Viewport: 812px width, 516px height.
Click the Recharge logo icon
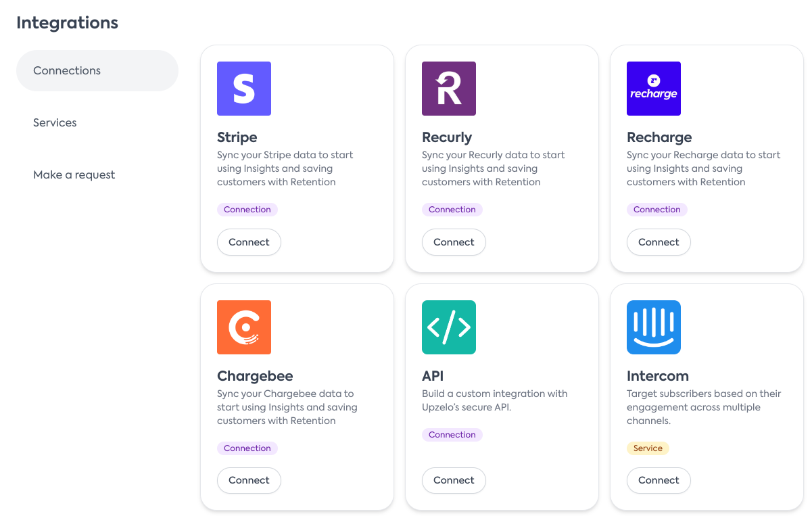(x=654, y=89)
